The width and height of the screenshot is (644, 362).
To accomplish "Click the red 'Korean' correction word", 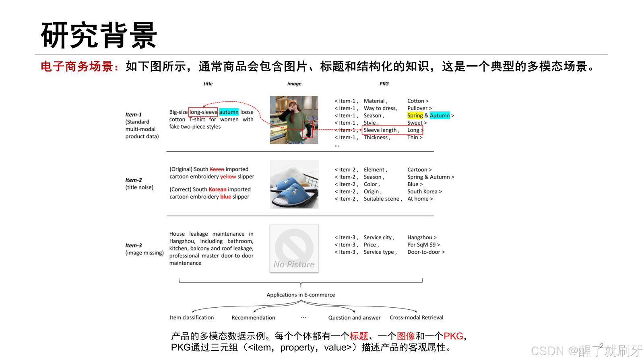I will 217,189.
